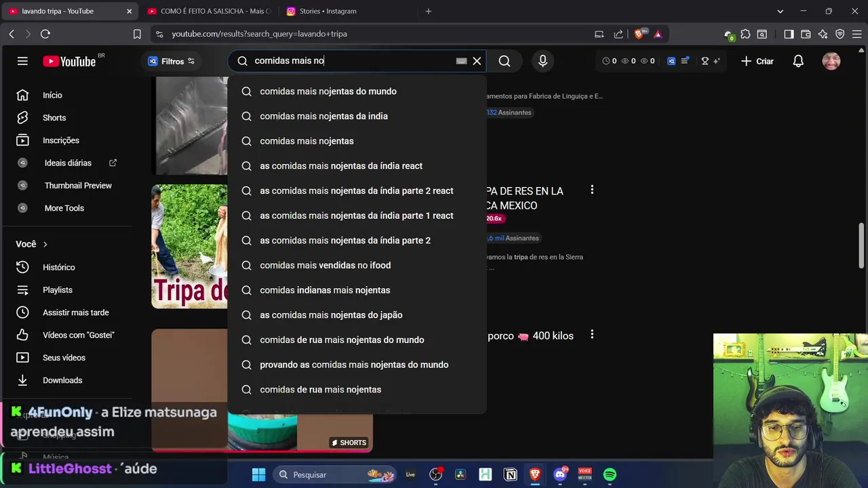Open OBS Studio from taskbar

435,475
